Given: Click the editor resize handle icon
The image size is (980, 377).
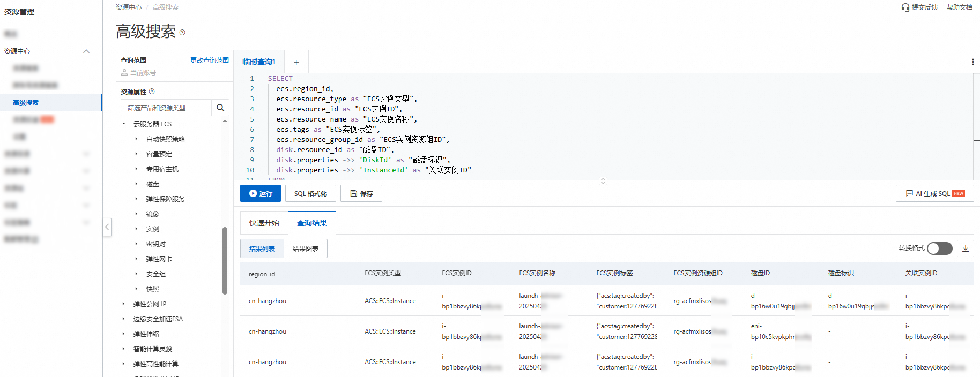Looking at the screenshot, I should click(x=603, y=181).
